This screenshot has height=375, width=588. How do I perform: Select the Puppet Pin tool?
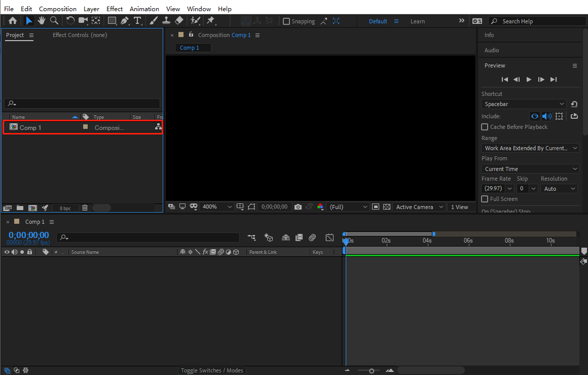coord(211,21)
